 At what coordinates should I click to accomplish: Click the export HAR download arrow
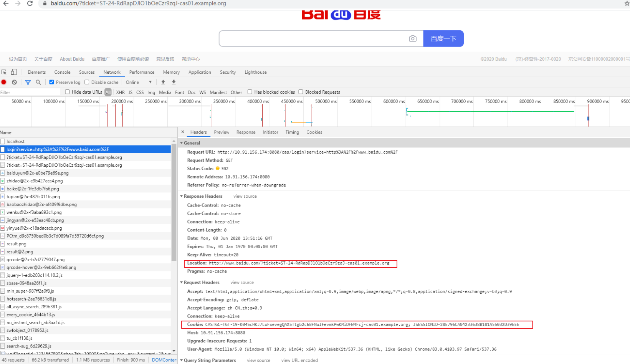point(174,82)
